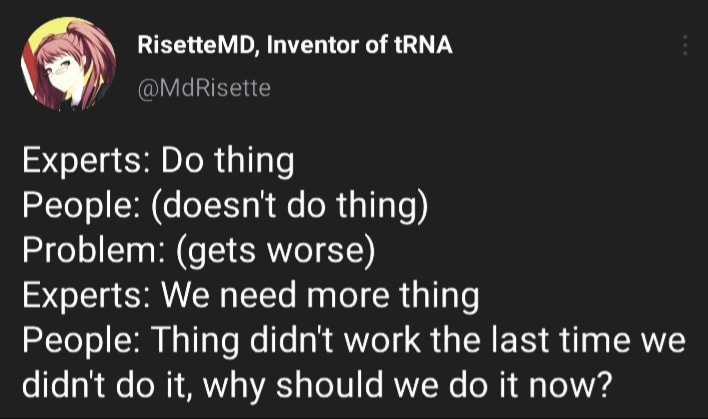Click the word "Problem:" in the tweet

pos(82,250)
